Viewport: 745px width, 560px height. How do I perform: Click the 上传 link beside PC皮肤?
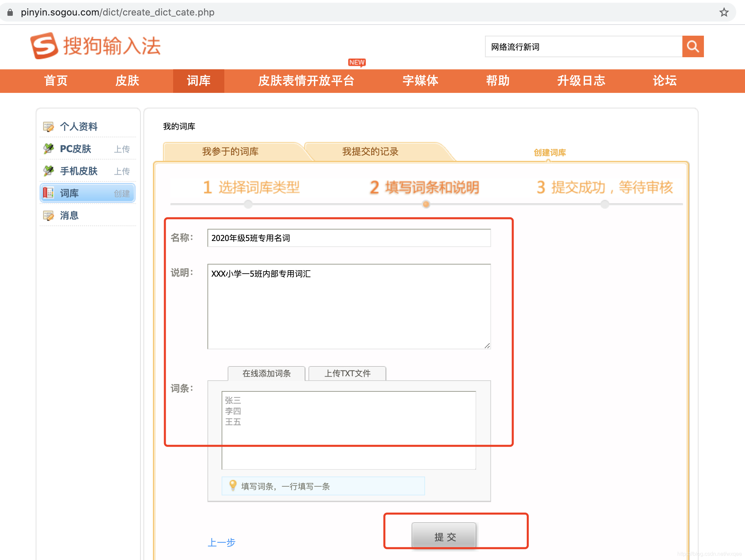point(122,149)
